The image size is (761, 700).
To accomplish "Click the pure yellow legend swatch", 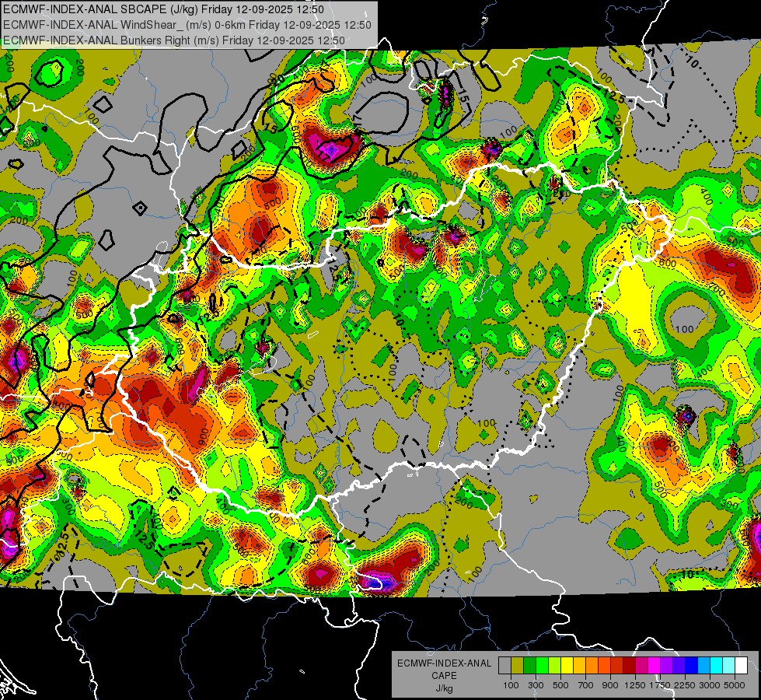I will tap(567, 665).
